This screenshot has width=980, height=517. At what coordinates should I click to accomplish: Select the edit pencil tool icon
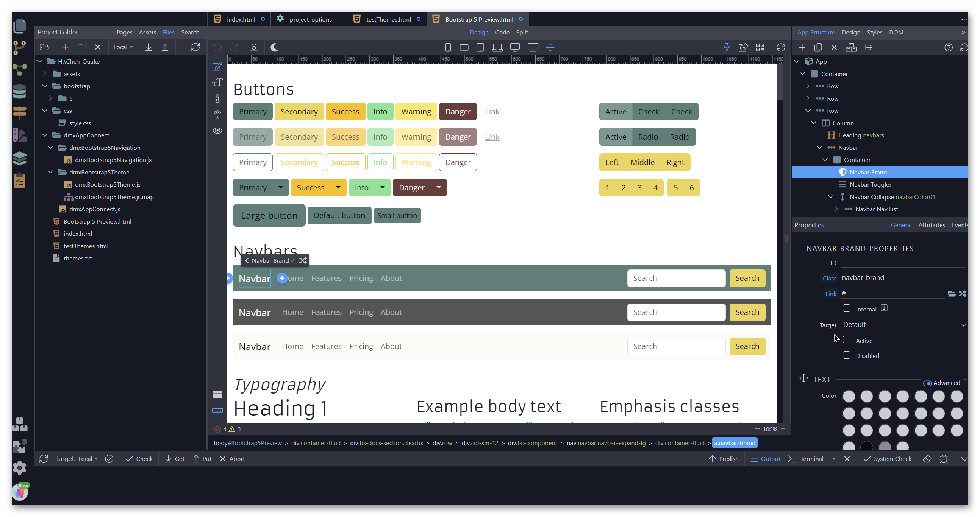click(217, 67)
